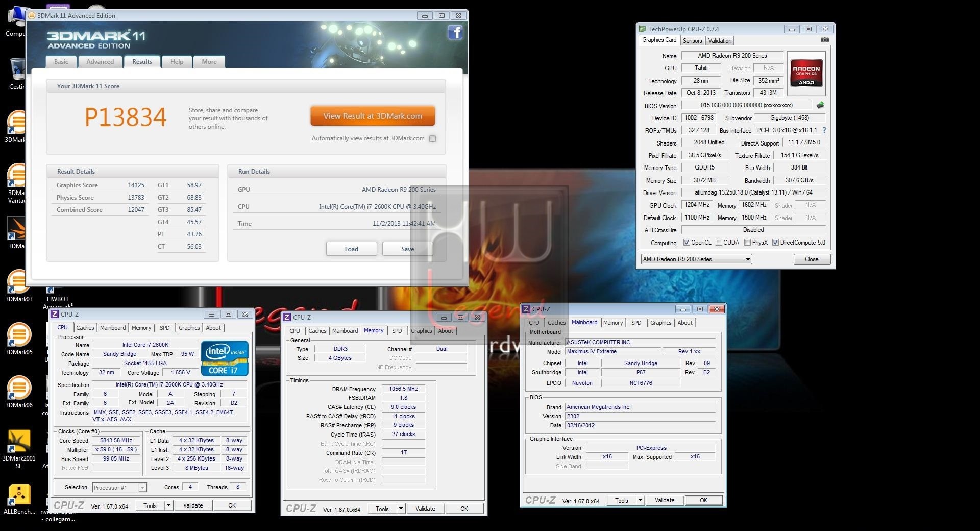Viewport: 980px width, 531px height.
Task: Click Validate in the CPU-Z Mainboard window
Action: (x=665, y=500)
